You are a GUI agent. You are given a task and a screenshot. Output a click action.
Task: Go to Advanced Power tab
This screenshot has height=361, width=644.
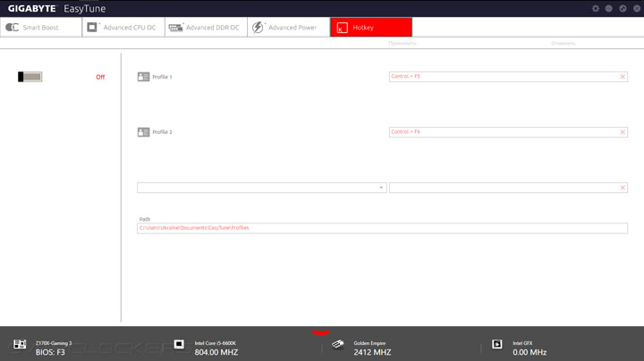[x=289, y=27]
